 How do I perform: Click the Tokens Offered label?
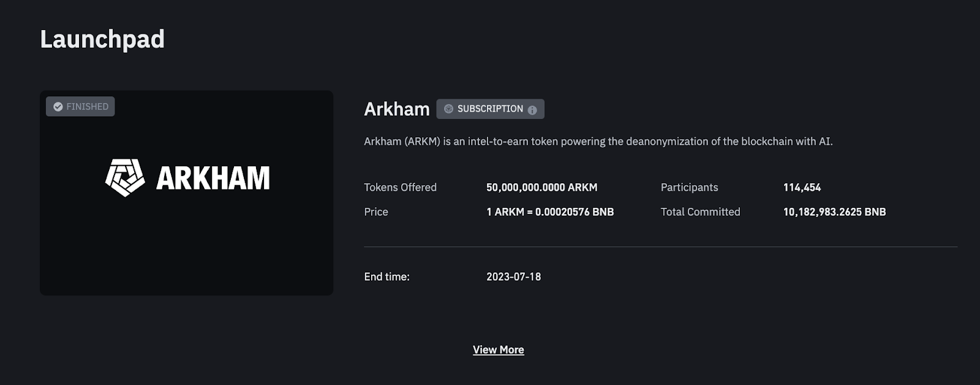[x=400, y=188]
